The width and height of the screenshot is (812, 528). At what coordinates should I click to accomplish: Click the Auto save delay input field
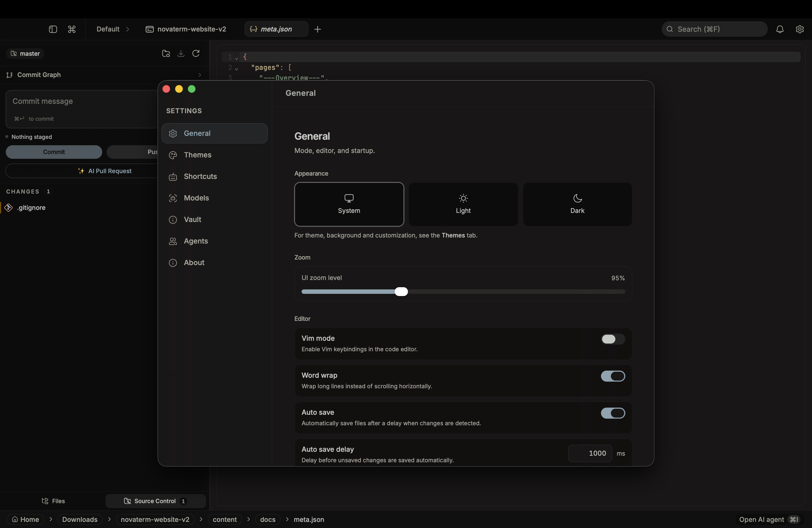(x=590, y=453)
